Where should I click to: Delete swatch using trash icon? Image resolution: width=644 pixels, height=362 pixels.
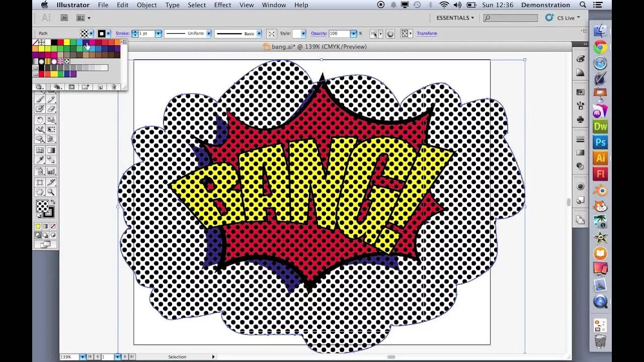[x=114, y=87]
